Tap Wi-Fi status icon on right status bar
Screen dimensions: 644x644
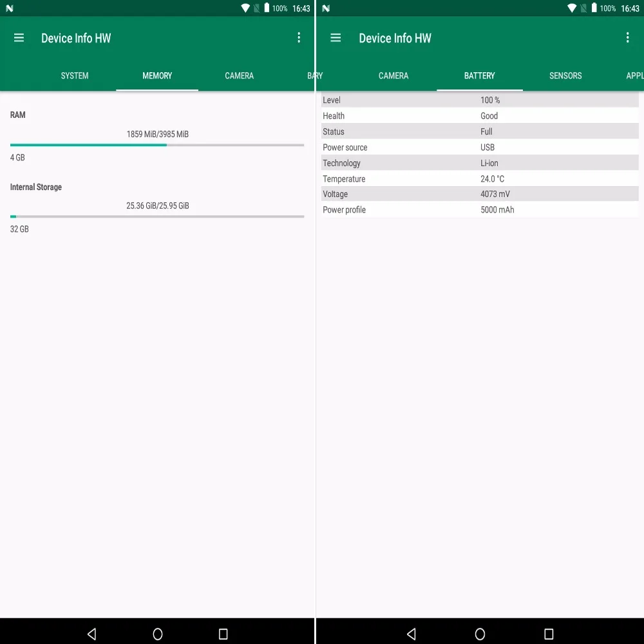coord(572,8)
